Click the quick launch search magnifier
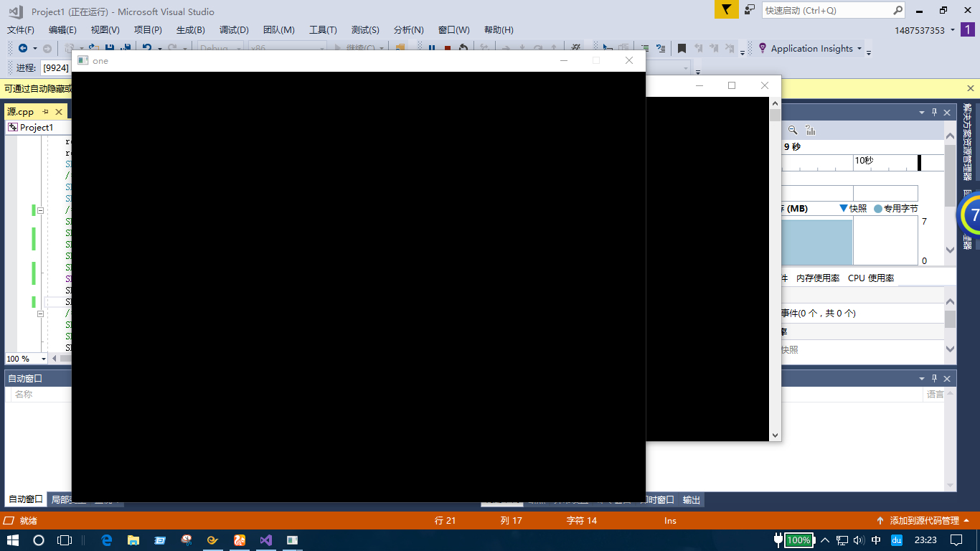This screenshot has width=980, height=551. click(x=898, y=10)
